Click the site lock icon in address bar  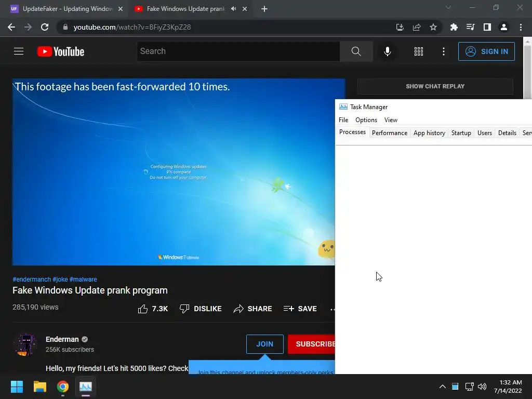(65, 27)
